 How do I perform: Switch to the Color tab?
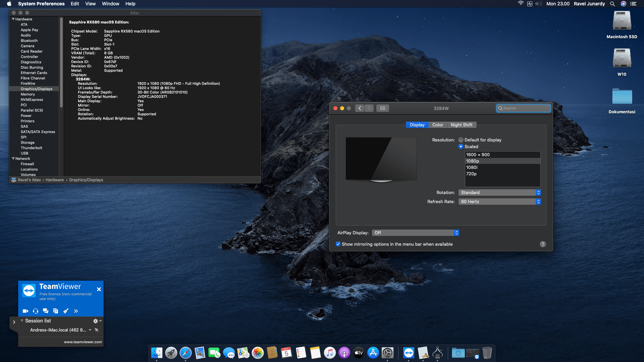click(438, 125)
